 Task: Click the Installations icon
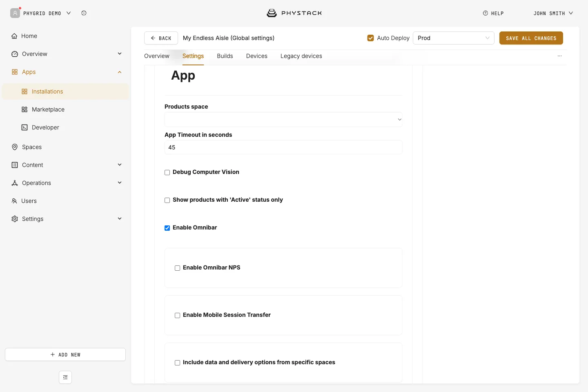tap(24, 91)
